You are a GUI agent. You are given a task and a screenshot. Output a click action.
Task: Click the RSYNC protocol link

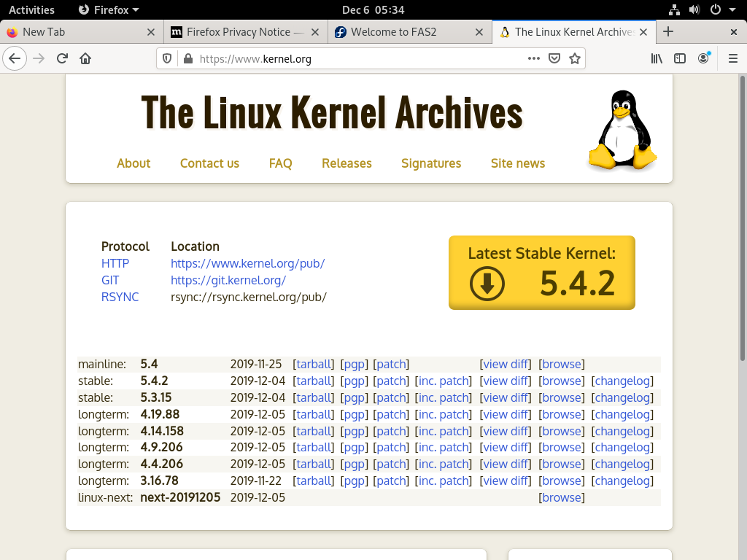(120, 297)
